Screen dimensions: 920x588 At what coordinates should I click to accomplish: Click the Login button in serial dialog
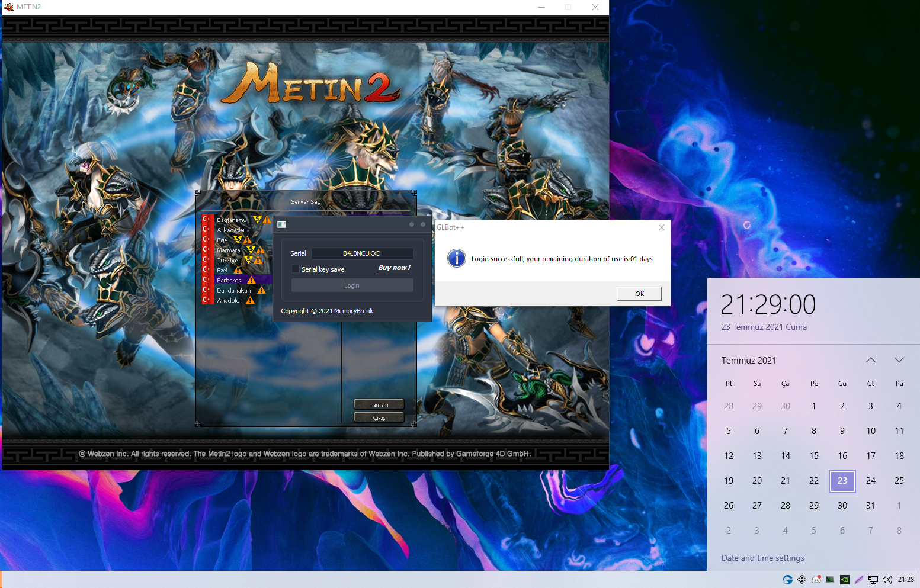pyautogui.click(x=352, y=285)
